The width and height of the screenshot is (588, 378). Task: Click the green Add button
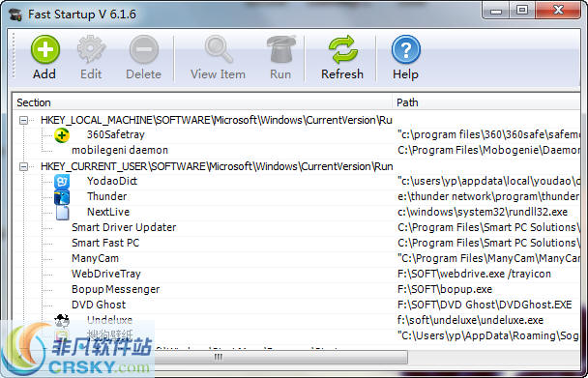pyautogui.click(x=45, y=57)
